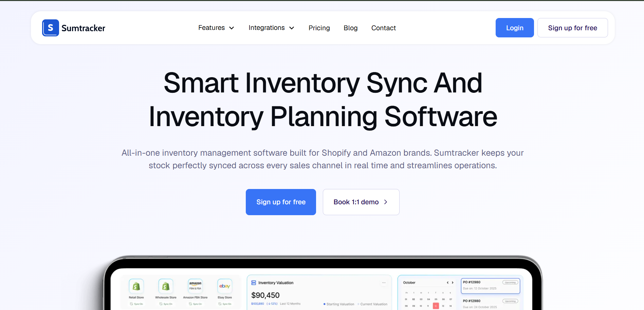Click the Sumtracker logo icon

coord(50,28)
